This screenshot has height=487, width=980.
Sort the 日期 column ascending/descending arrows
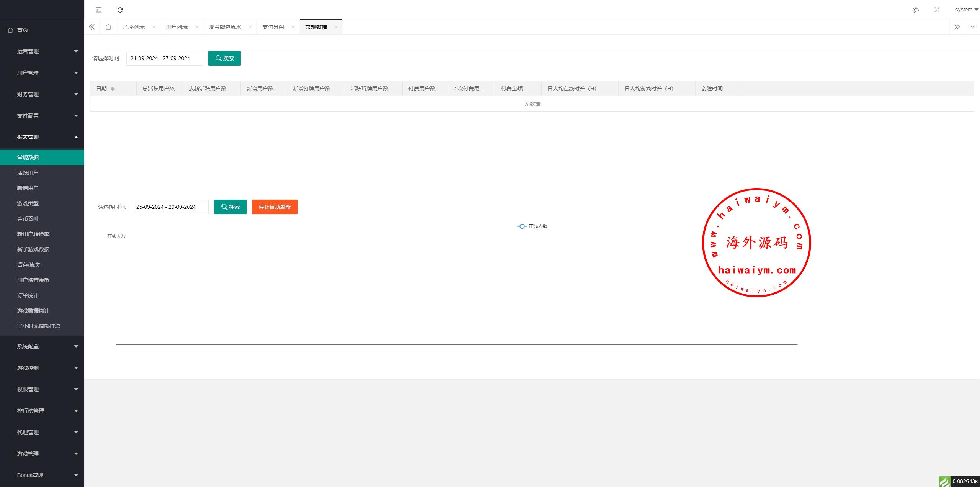(113, 89)
